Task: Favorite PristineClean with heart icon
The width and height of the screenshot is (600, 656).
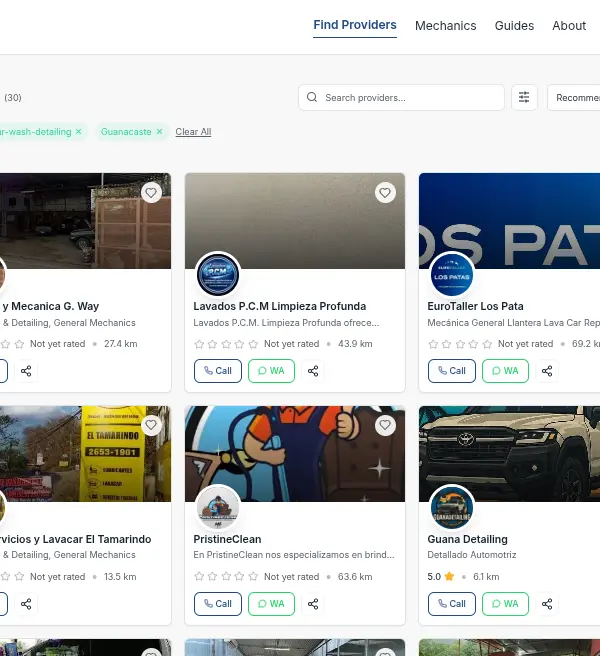Action: click(x=385, y=425)
